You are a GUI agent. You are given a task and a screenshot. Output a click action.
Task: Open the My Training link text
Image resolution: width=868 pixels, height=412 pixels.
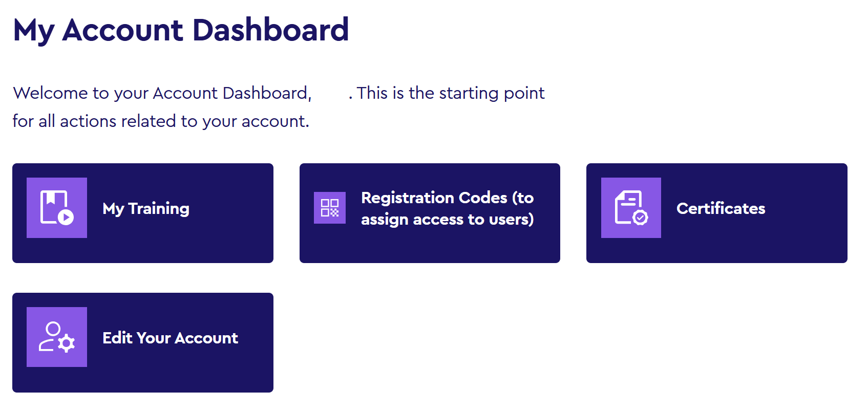pos(146,208)
